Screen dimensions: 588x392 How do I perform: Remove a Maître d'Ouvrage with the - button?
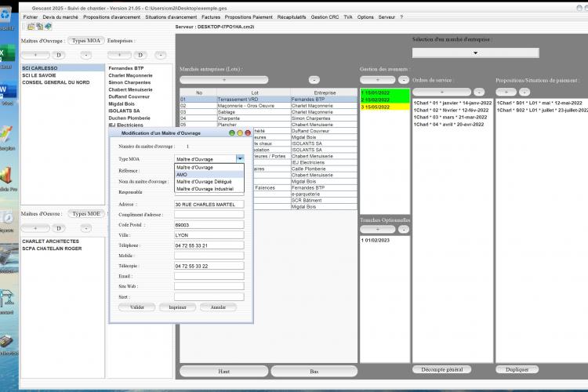[86, 55]
